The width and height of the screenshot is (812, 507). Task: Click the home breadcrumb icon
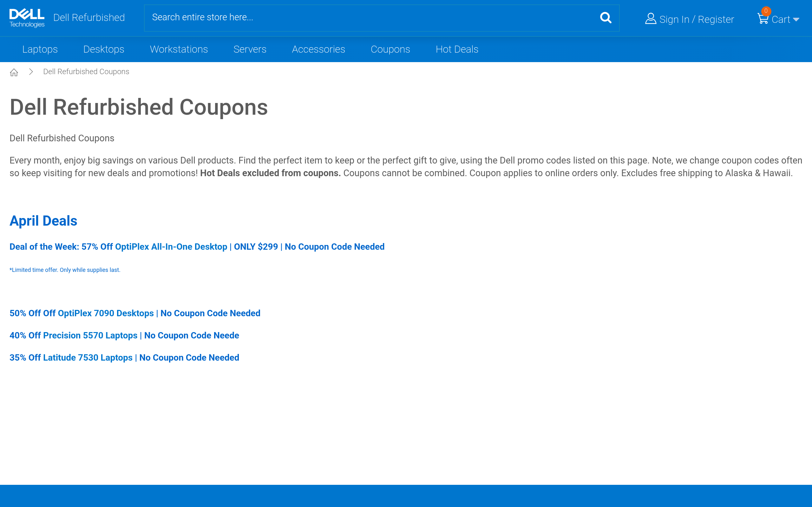(x=14, y=72)
